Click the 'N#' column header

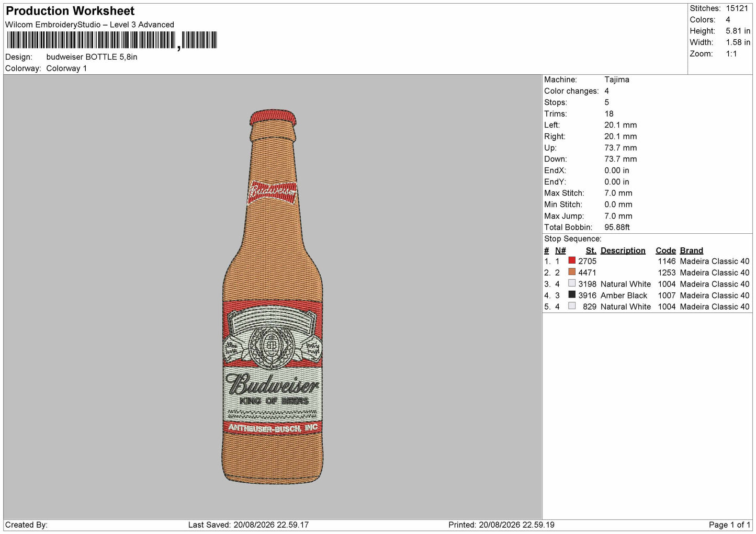pos(560,251)
